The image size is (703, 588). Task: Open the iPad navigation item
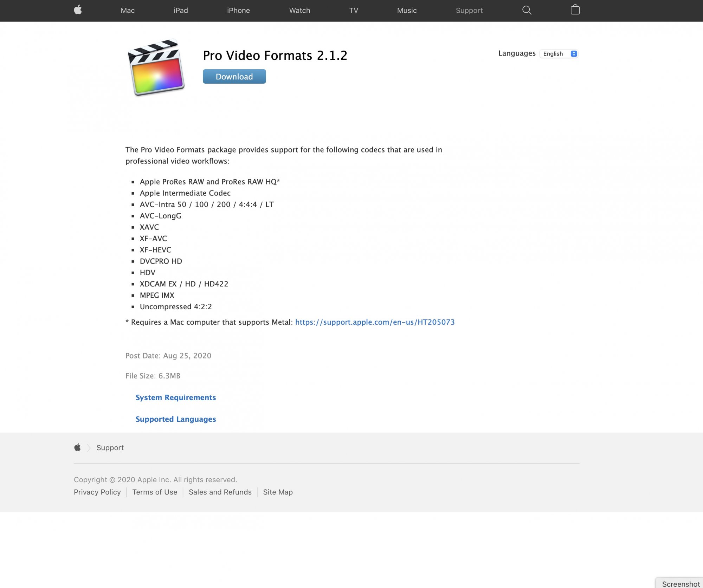click(181, 11)
